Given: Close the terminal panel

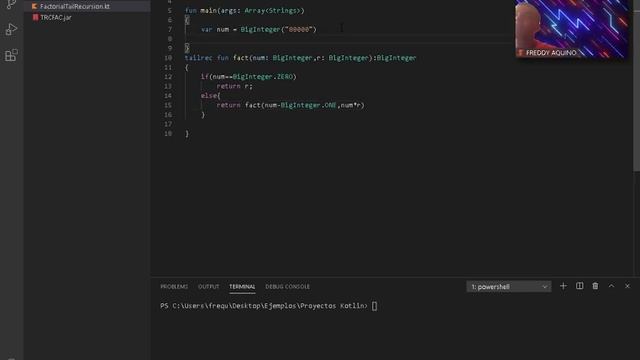Looking at the screenshot, I should click(x=627, y=286).
